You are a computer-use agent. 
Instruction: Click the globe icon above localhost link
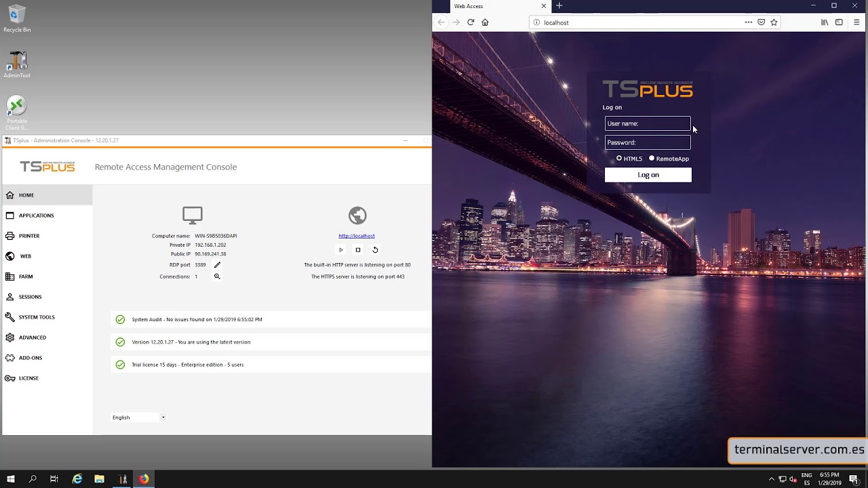pyautogui.click(x=357, y=216)
